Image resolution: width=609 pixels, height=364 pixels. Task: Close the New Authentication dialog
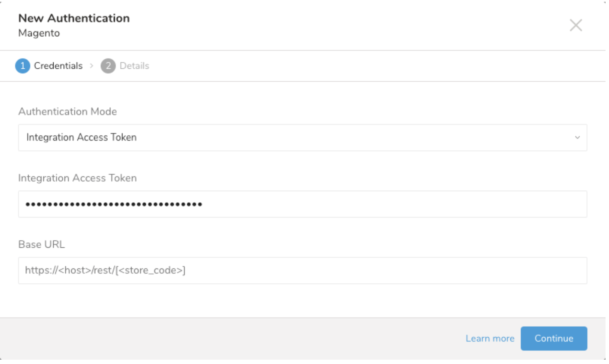[x=576, y=25]
